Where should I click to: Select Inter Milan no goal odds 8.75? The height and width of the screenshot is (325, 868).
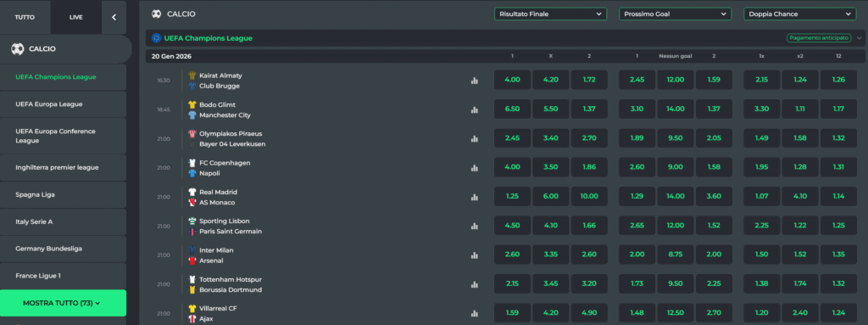676,255
